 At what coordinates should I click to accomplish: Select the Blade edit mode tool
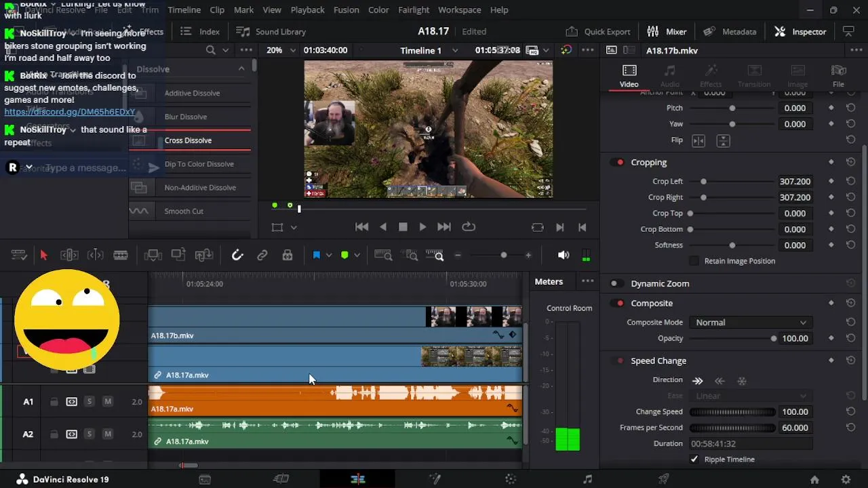121,256
